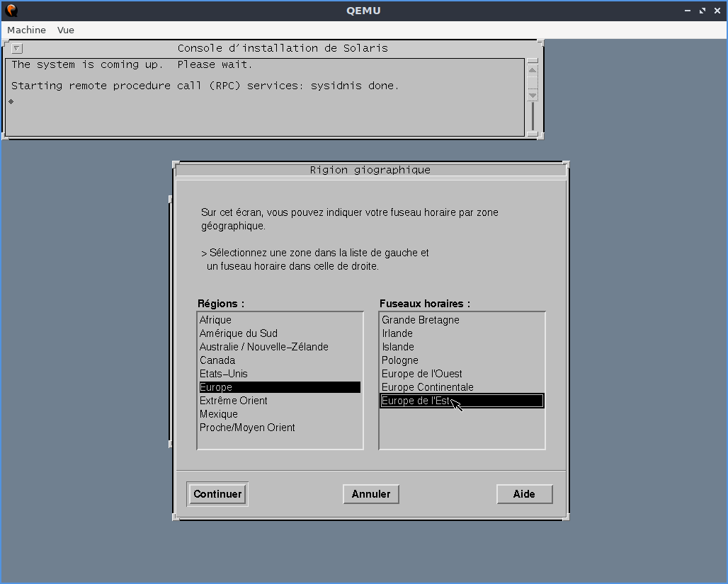
Task: Choose Pologne time zone
Action: click(462, 360)
